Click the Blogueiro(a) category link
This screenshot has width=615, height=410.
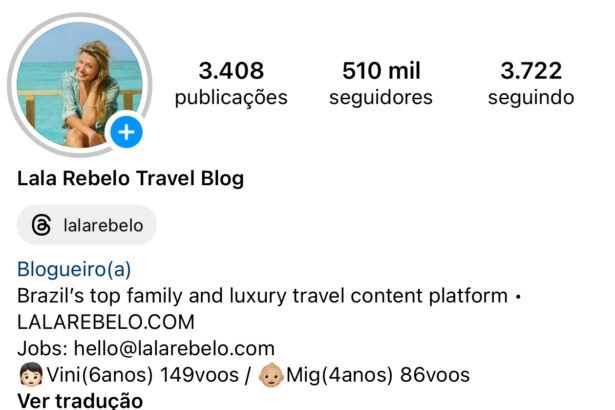click(74, 269)
